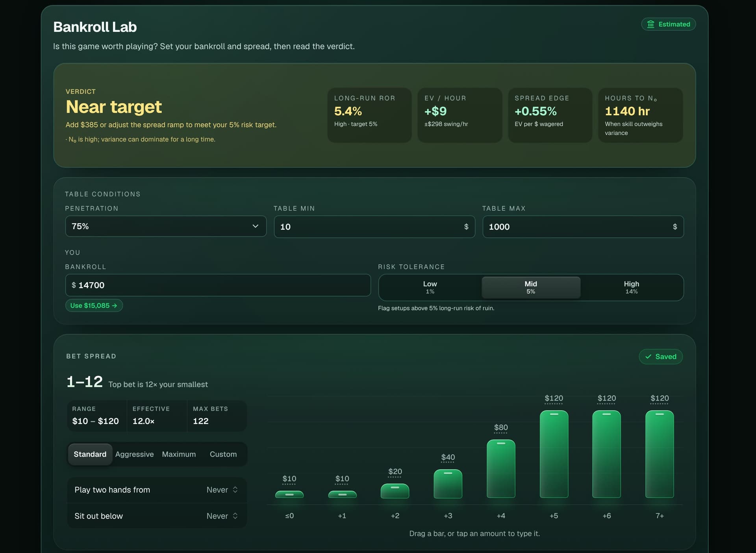This screenshot has height=553, width=756.
Task: Click the up-down stepper beside Sit out below
Action: coord(235,516)
